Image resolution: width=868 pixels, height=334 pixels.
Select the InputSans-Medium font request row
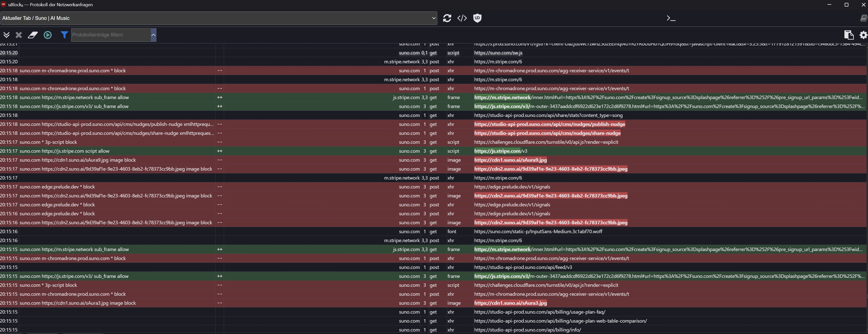pyautogui.click(x=434, y=231)
